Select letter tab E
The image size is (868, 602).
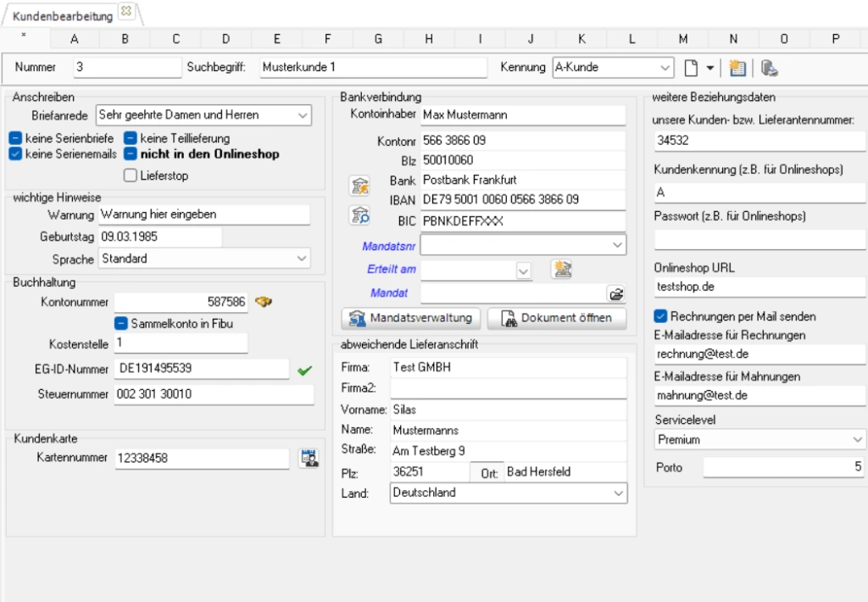(277, 39)
